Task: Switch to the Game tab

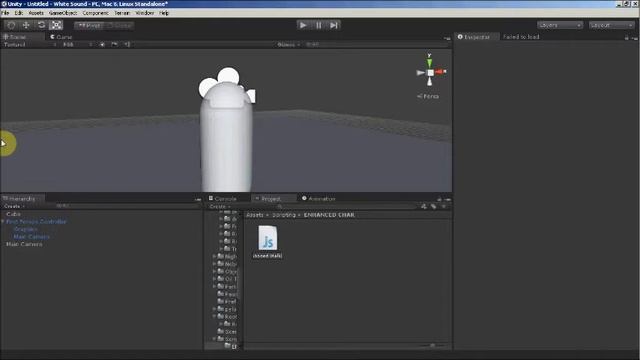Action: click(x=61, y=37)
